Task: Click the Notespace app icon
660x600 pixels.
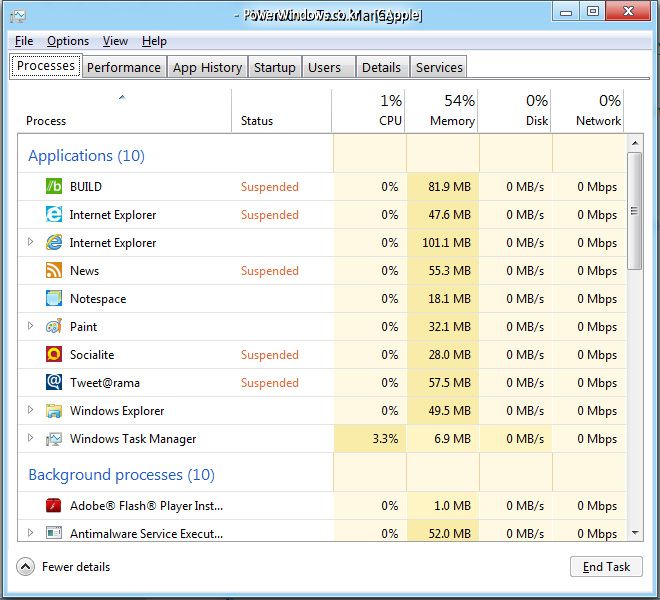Action: pyautogui.click(x=54, y=299)
